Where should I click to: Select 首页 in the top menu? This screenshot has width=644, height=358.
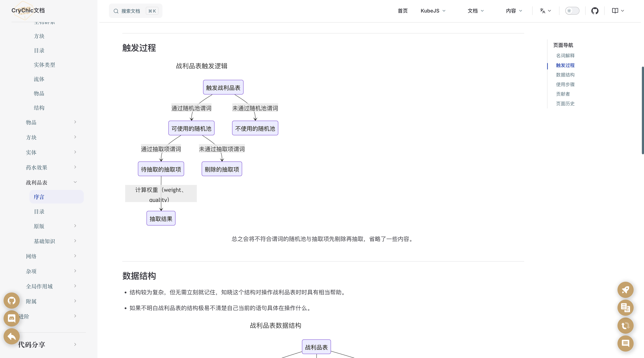403,11
